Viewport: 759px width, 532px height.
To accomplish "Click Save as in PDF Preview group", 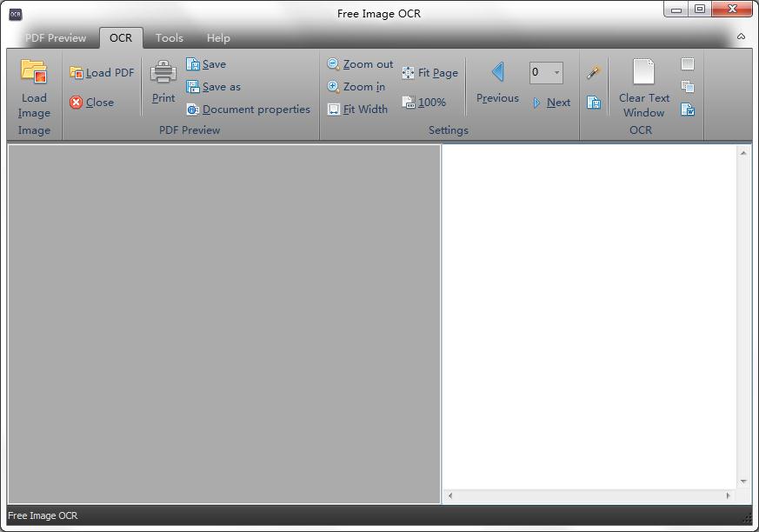I will click(214, 87).
